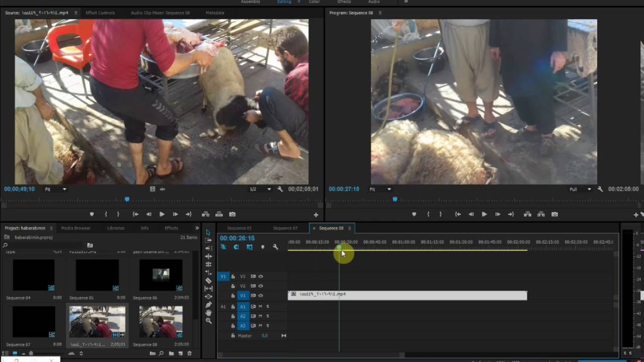
Task: Toggle Snap in the timeline
Action: 236,247
